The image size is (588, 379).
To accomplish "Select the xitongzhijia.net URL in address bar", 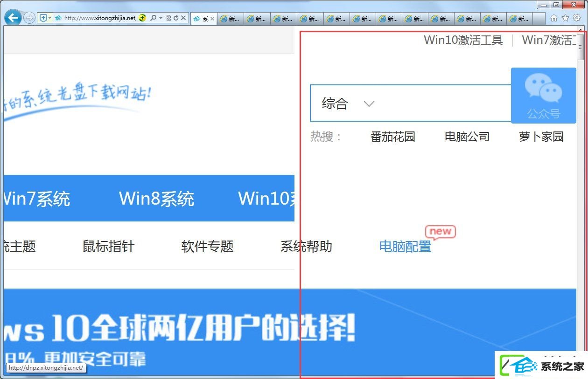I will [100, 18].
